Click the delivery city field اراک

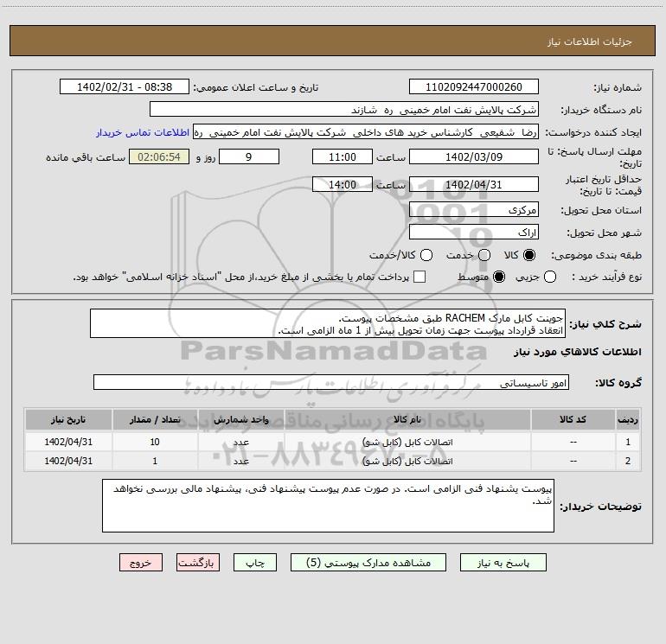point(474,233)
